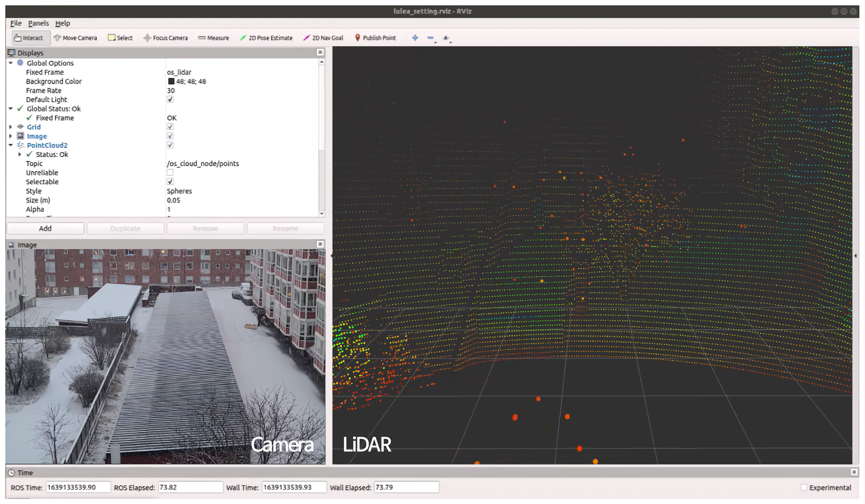Open the toolbar options eye icon

pos(446,38)
